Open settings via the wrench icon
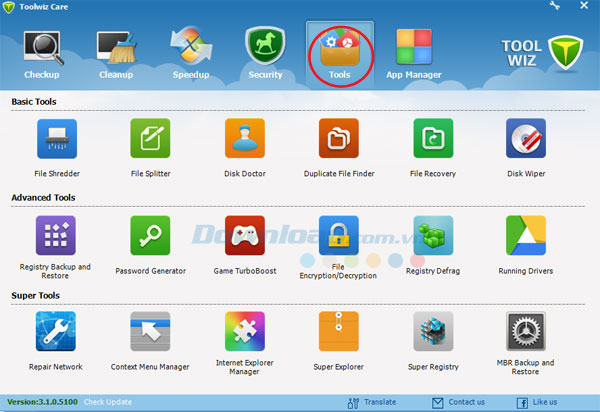 554,5
